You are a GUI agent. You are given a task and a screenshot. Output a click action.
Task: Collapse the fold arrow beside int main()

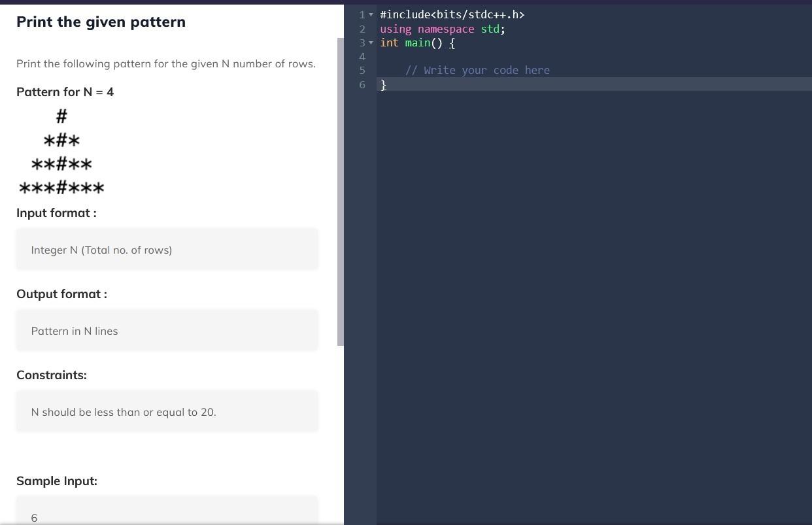pyautogui.click(x=371, y=42)
